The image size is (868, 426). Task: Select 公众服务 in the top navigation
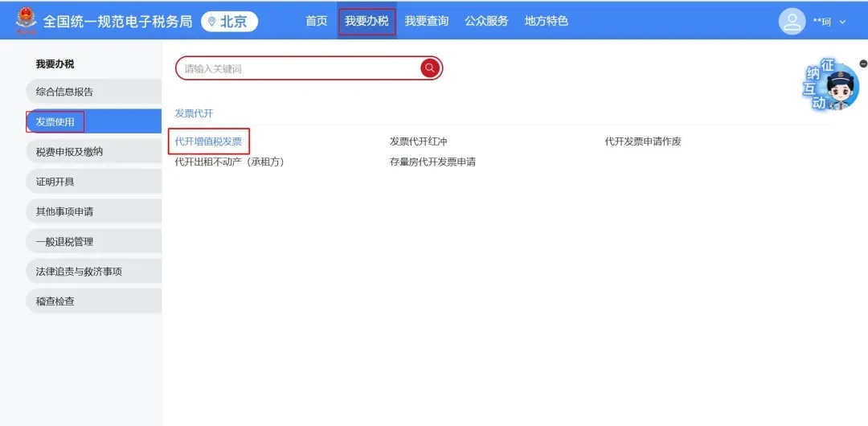click(x=486, y=21)
